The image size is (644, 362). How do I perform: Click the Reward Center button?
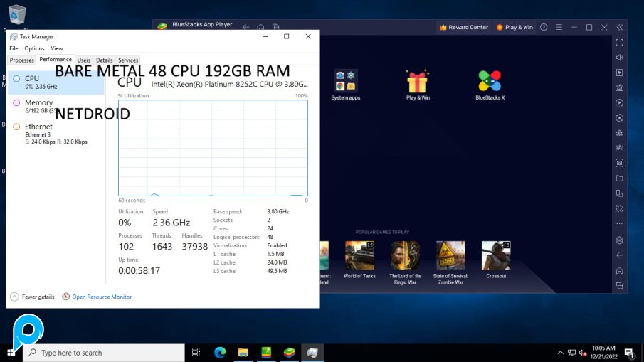(x=464, y=27)
